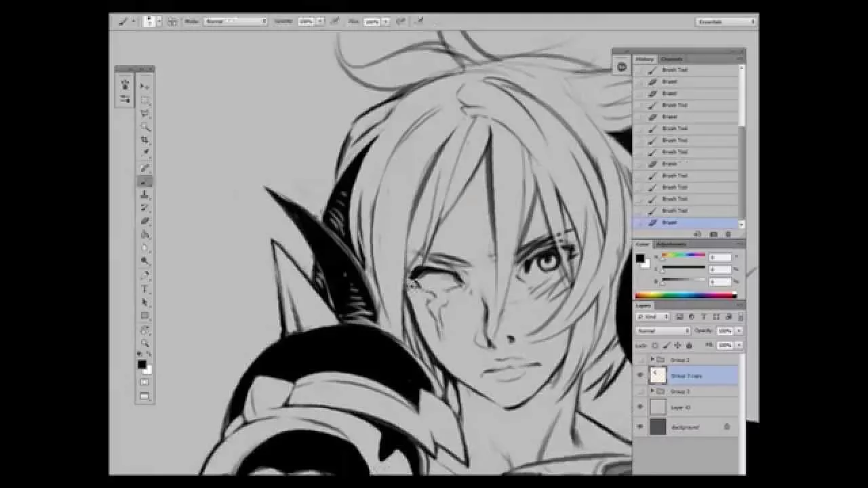Open the layer filter Kind dropdown
This screenshot has height=488, width=868.
(x=654, y=317)
